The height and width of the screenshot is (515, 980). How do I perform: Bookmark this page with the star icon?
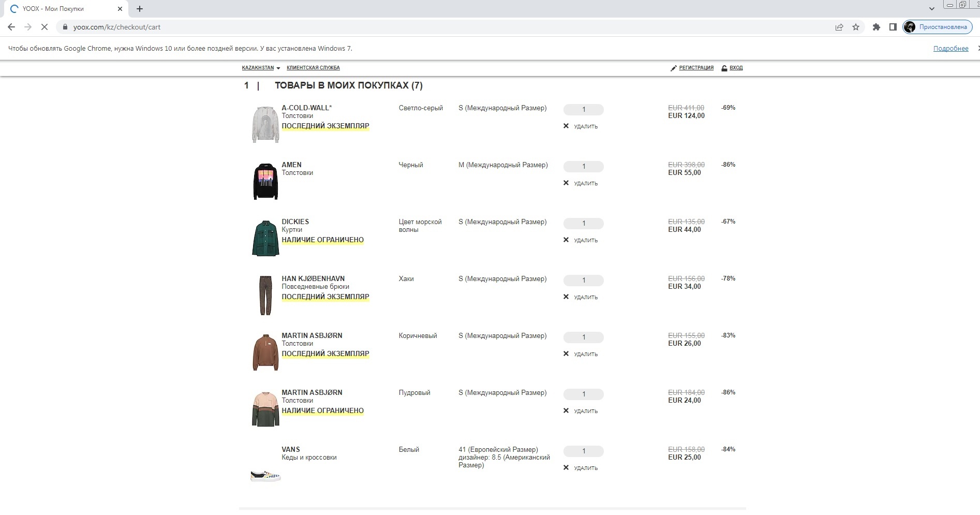[x=856, y=27]
